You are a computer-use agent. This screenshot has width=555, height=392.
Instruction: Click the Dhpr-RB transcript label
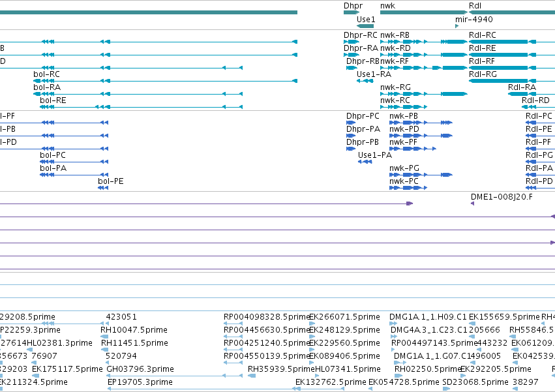click(363, 61)
